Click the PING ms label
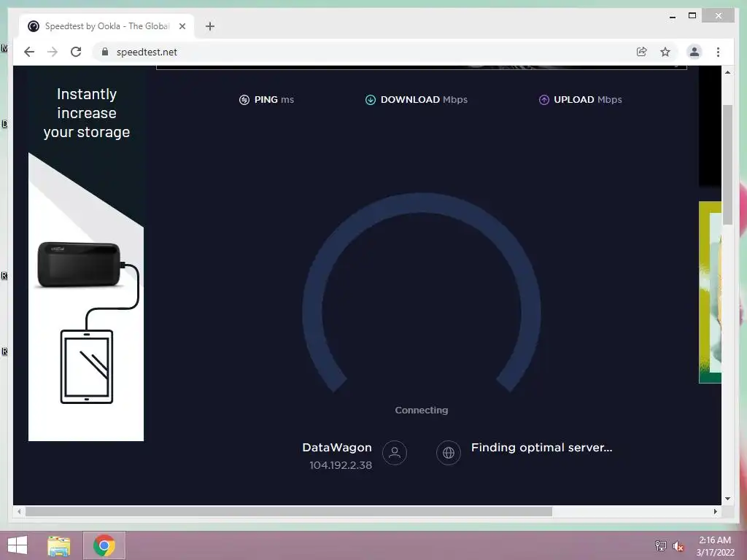This screenshot has height=560, width=747. 274,99
